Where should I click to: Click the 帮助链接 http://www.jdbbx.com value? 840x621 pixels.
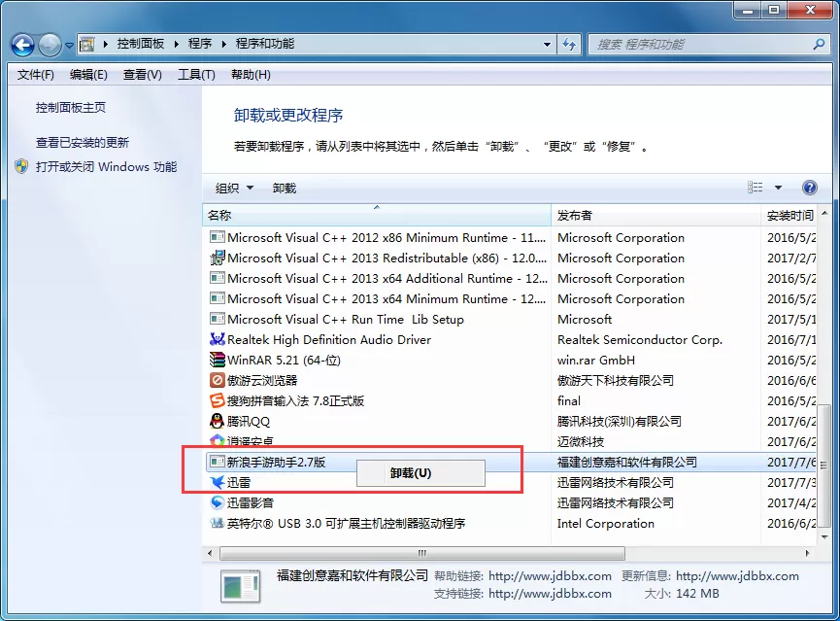pos(550,576)
